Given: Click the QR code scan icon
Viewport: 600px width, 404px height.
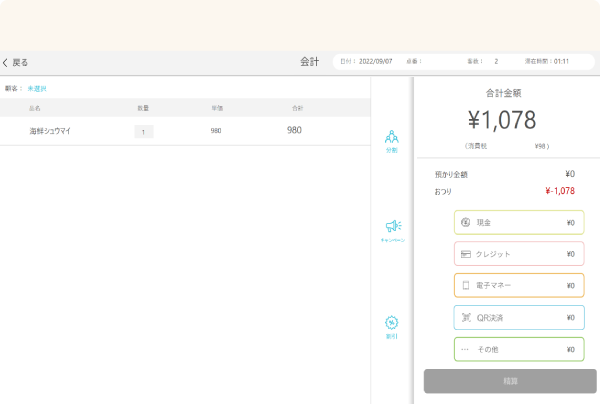Looking at the screenshot, I should click(466, 318).
